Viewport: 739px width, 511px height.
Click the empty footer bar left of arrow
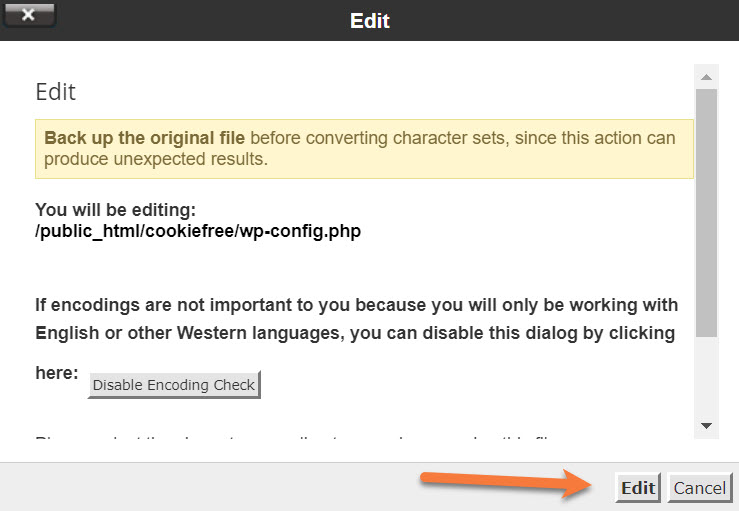point(200,487)
